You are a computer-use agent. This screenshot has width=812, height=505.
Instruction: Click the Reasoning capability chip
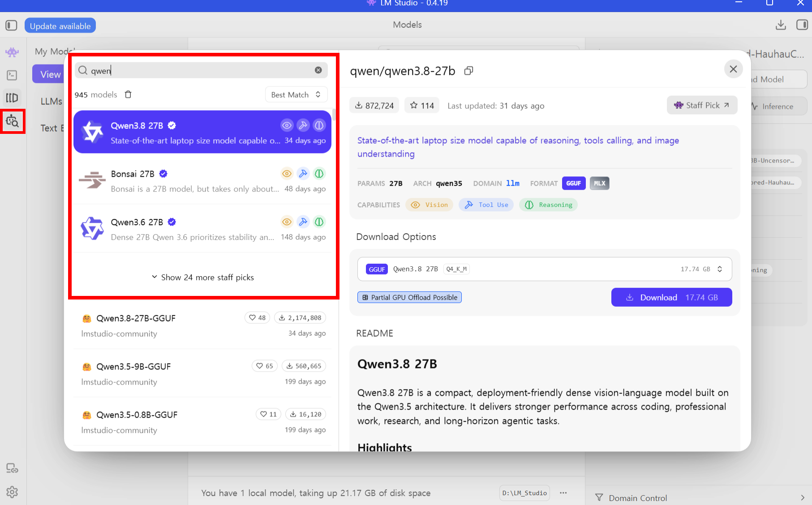coord(549,205)
